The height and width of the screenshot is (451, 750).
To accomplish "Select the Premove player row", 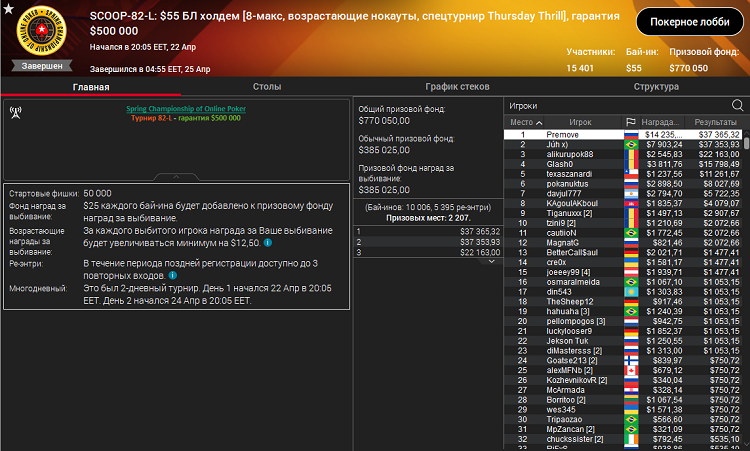I will click(623, 135).
